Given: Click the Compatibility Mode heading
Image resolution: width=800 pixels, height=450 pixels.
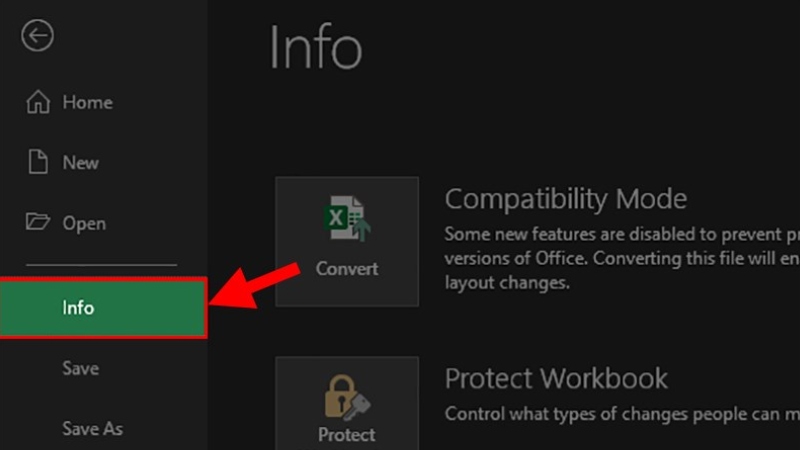Looking at the screenshot, I should click(x=565, y=198).
